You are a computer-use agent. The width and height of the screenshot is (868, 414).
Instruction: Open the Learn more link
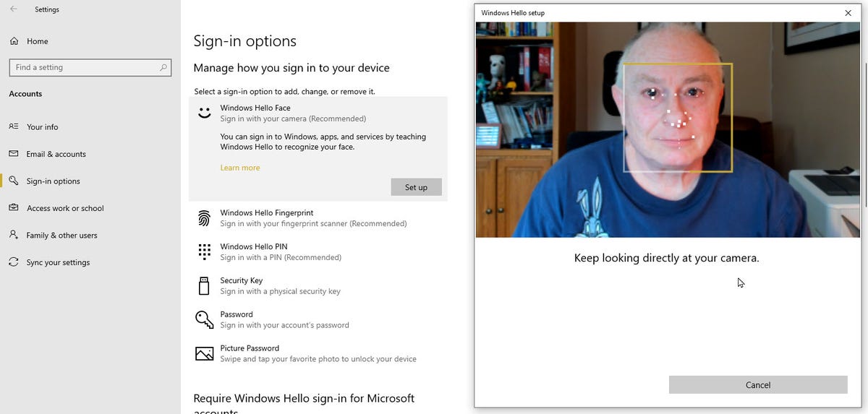tap(240, 168)
